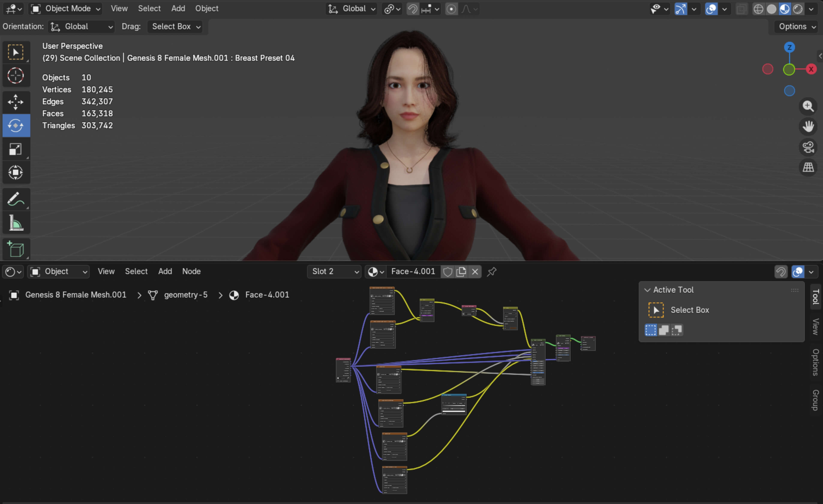Choose the Measure tool
The image size is (823, 504).
[x=16, y=223]
